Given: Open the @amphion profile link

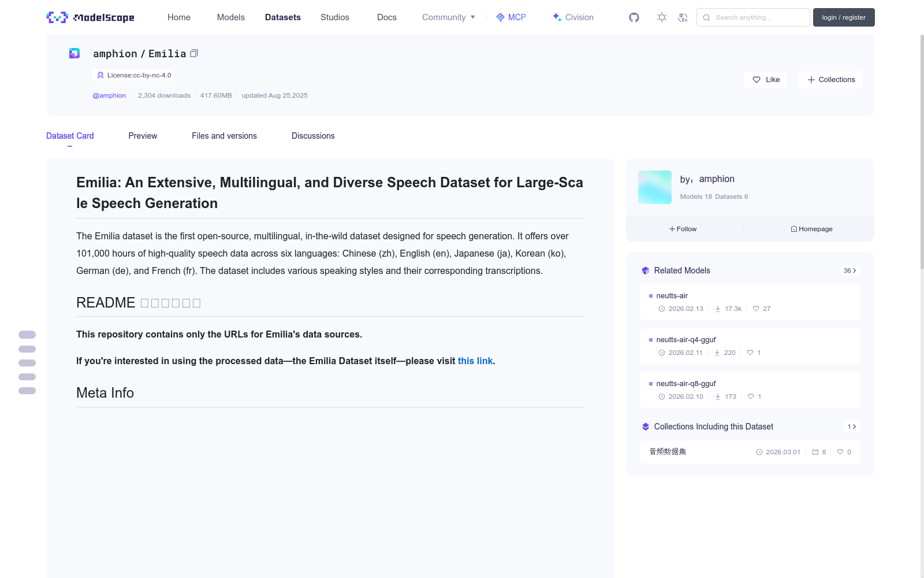Looking at the screenshot, I should pos(109,95).
